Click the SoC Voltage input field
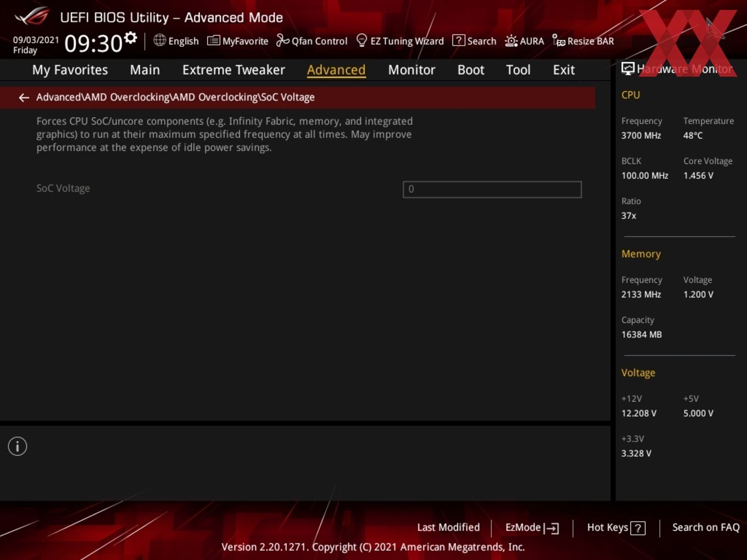747x560 pixels. (x=492, y=189)
